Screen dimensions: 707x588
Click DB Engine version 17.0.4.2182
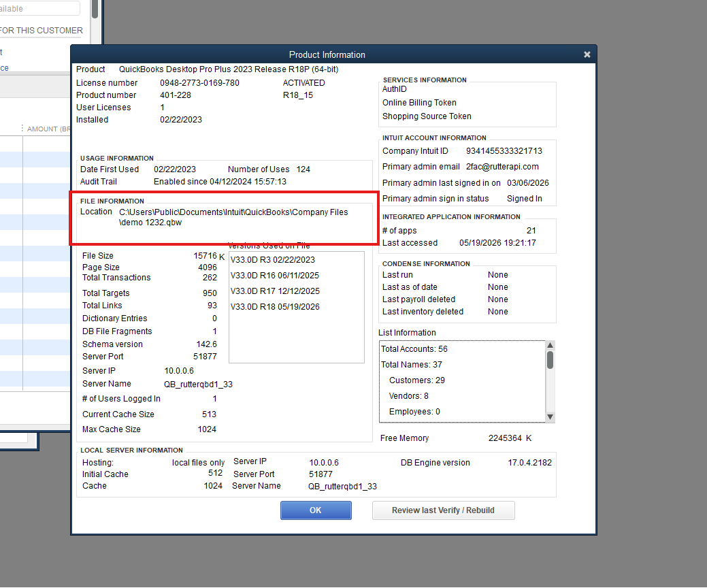[529, 463]
